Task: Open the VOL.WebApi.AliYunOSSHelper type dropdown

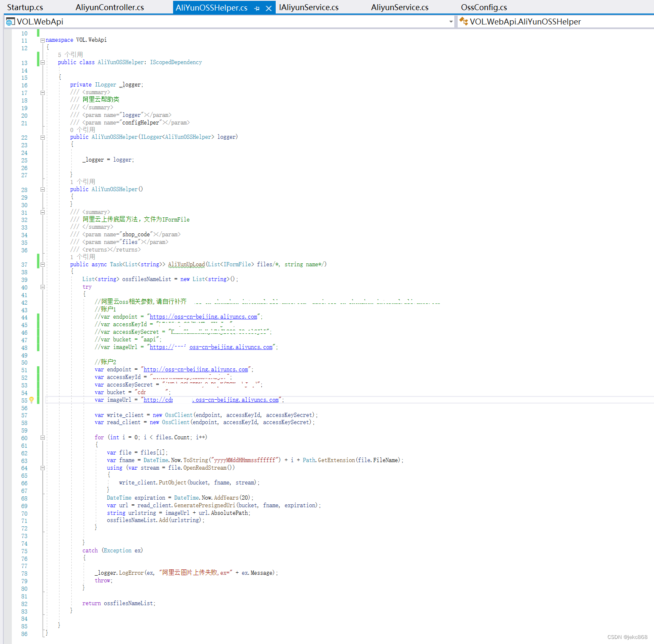Action: (x=556, y=22)
